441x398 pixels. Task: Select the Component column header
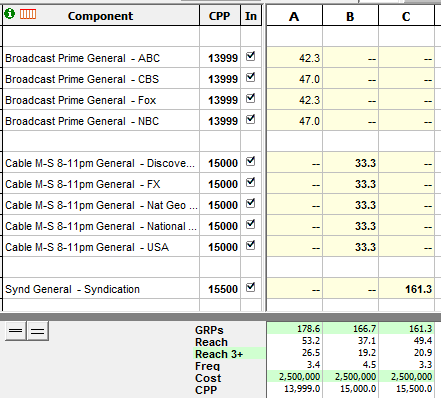tap(101, 16)
